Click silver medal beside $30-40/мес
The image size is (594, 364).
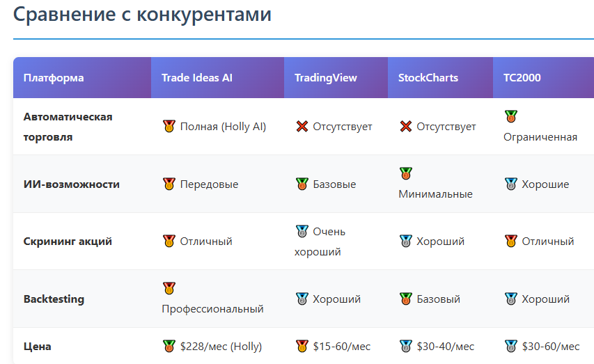tap(405, 346)
